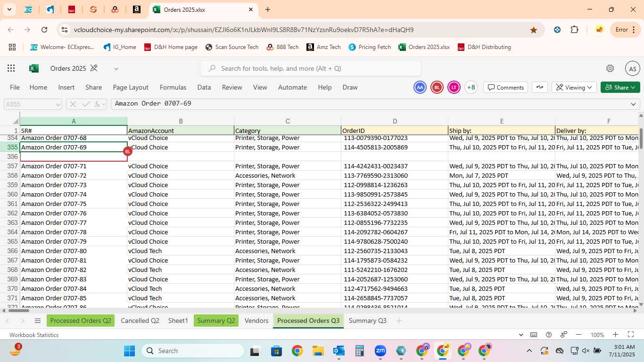
Task: Click the Excel logo icon beside Orders 2025
Action: [x=34, y=68]
